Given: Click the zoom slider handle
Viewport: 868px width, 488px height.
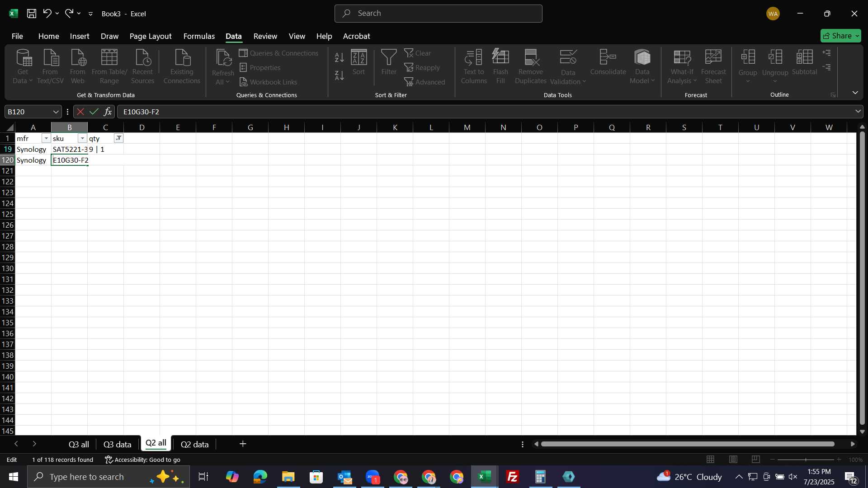Looking at the screenshot, I should (x=806, y=460).
